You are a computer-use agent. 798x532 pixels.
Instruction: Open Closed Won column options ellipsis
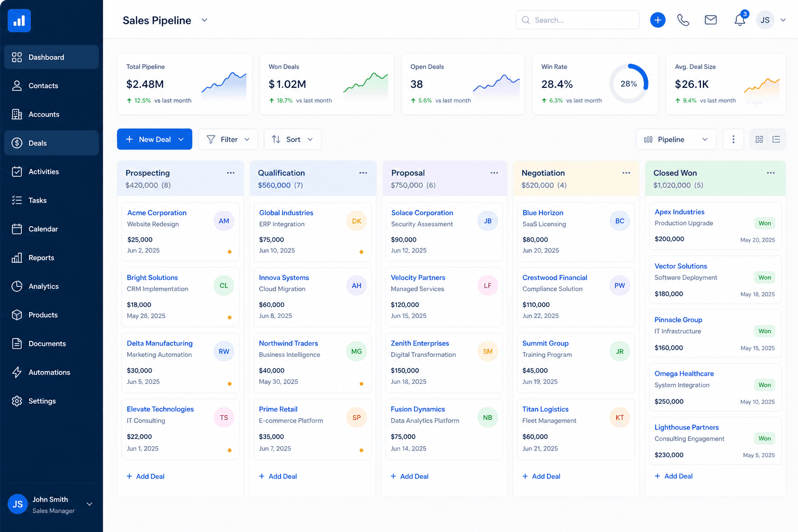(770, 173)
